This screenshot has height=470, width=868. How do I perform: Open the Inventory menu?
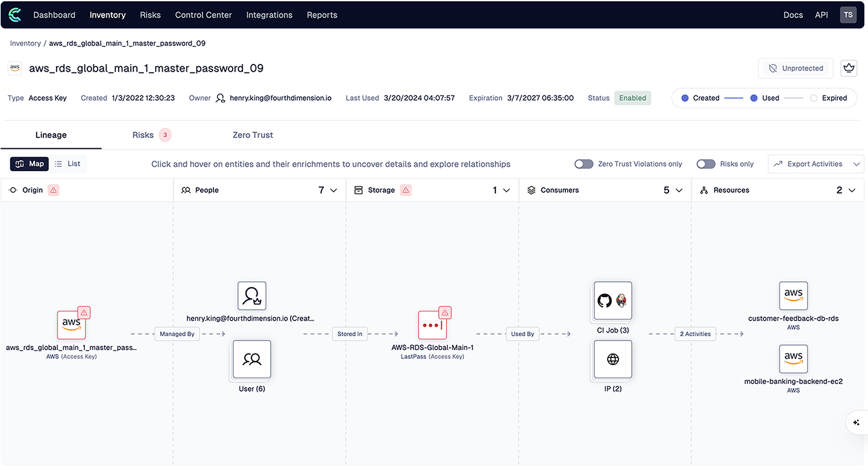(107, 15)
